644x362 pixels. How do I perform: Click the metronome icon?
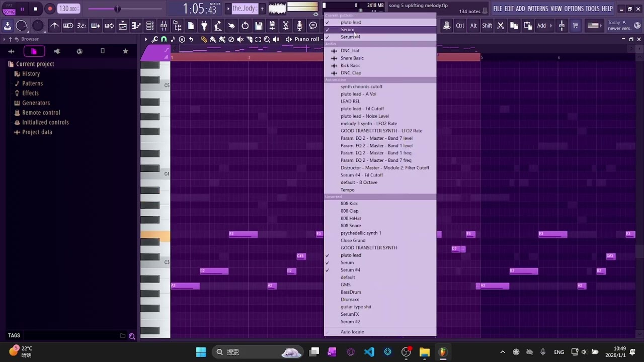(54, 26)
